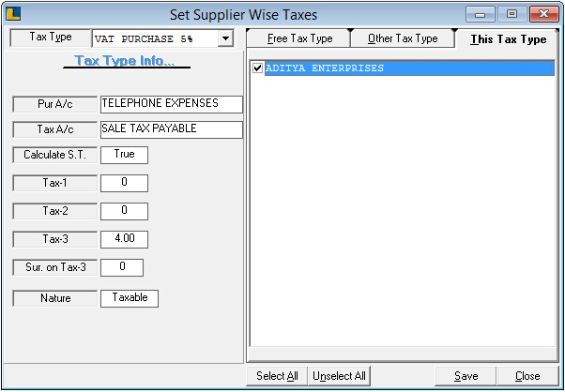Switch to the Other Tax Type tab
The image size is (565, 392).
click(x=403, y=39)
